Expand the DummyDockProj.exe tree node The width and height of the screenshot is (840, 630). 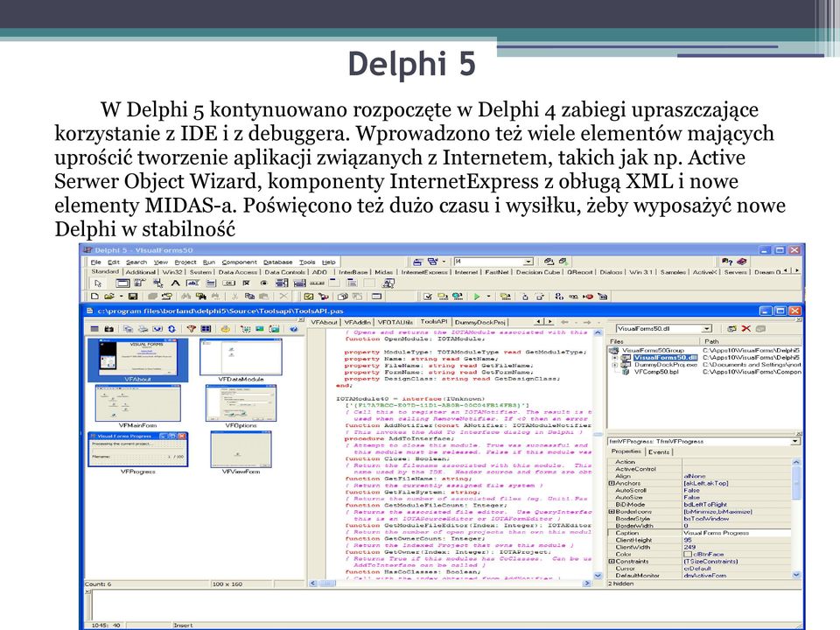[615, 364]
